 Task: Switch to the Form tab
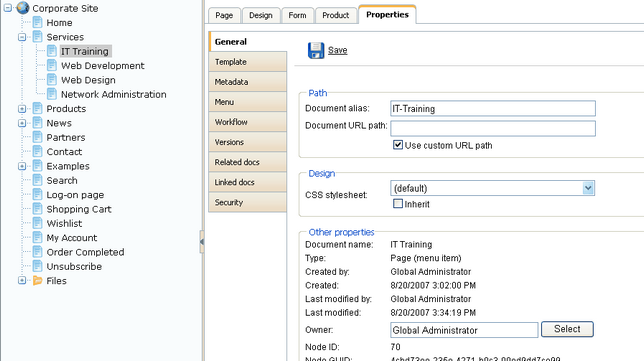297,16
